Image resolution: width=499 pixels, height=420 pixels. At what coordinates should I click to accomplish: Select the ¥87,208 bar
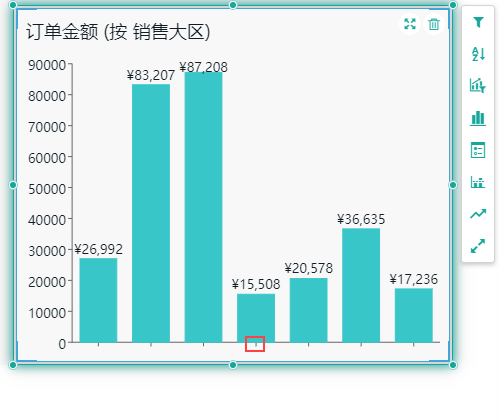click(x=203, y=207)
